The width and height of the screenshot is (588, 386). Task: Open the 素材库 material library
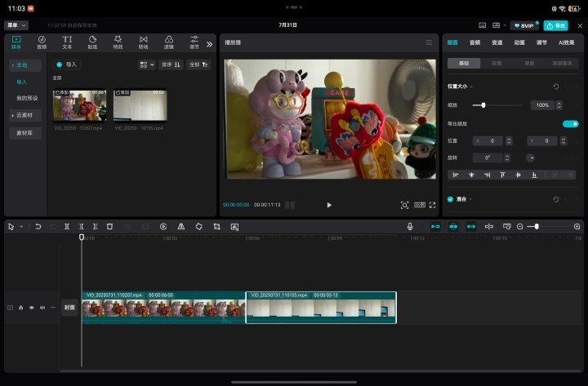coord(24,133)
